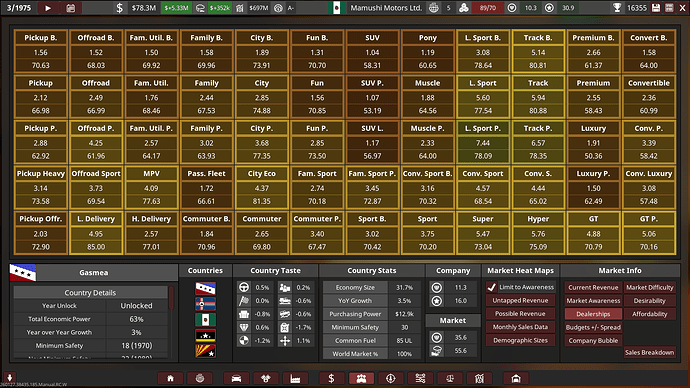This screenshot has height=388, width=690.
Task: Open the home tab in bottom bar
Action: point(170,378)
